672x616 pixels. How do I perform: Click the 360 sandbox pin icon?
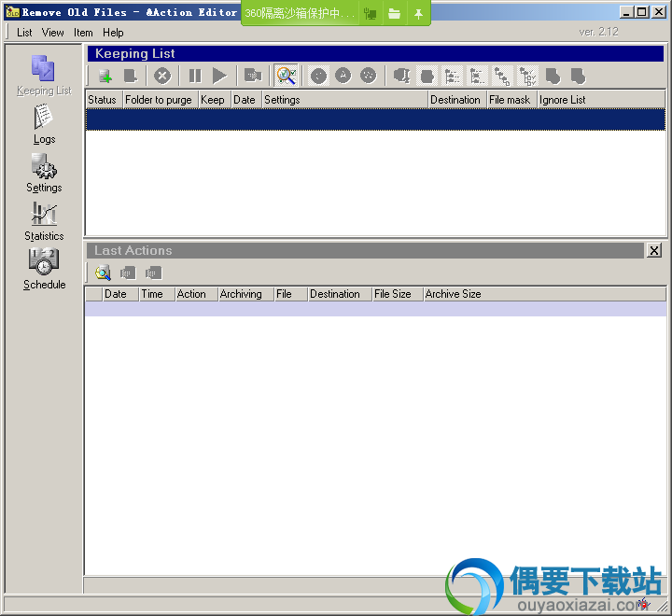point(418,13)
